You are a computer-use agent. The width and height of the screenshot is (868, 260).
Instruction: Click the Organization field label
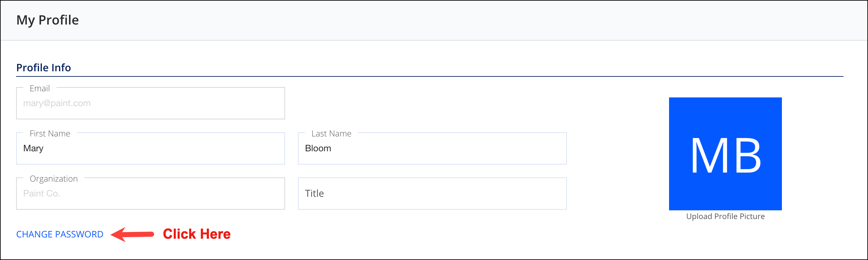pos(54,179)
